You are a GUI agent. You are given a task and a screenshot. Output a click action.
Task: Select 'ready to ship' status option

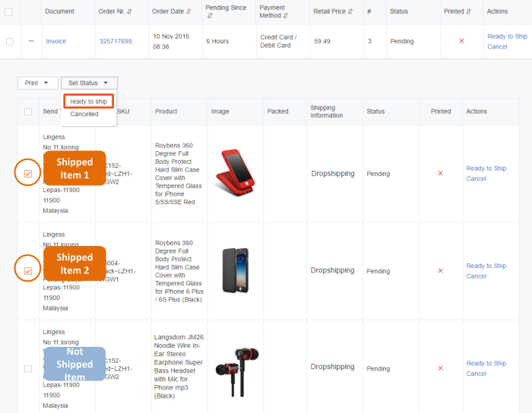(88, 101)
